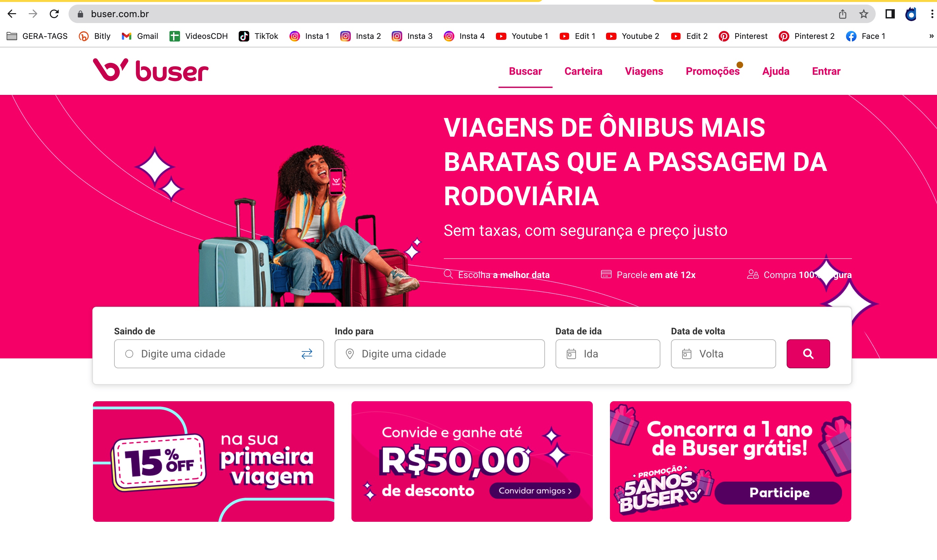The image size is (937, 560).
Task: Click the browser share icon
Action: pyautogui.click(x=843, y=14)
